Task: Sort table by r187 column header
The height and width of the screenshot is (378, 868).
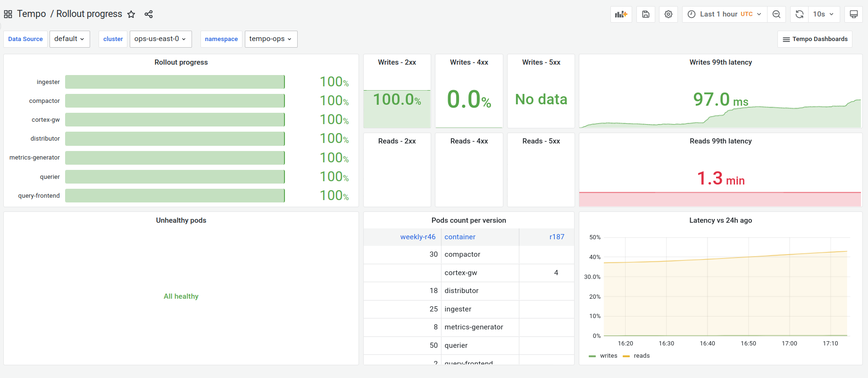Action: click(x=557, y=237)
